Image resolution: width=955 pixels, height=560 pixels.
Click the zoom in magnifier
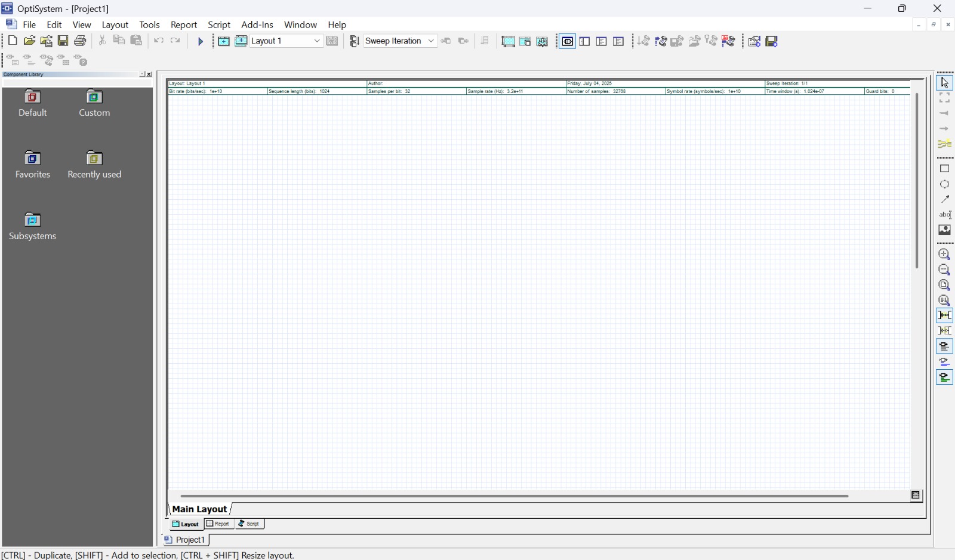tap(944, 255)
